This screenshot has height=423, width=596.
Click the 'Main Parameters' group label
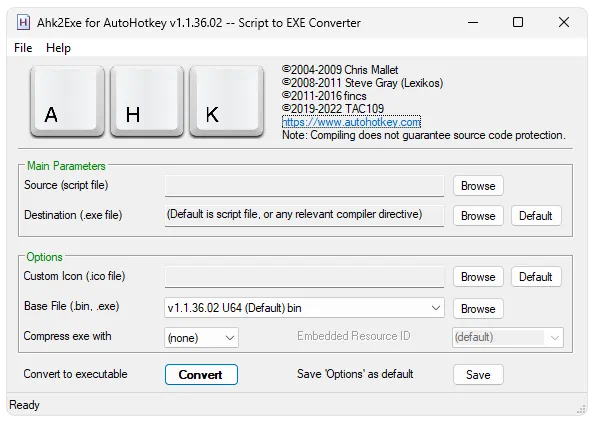point(66,166)
